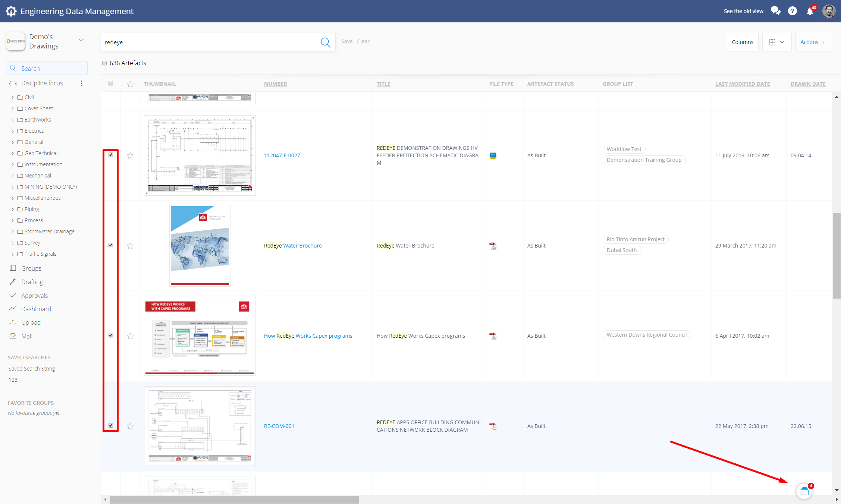Image resolution: width=841 pixels, height=504 pixels.
Task: Open artefact RE-COM-001 link
Action: tap(279, 426)
